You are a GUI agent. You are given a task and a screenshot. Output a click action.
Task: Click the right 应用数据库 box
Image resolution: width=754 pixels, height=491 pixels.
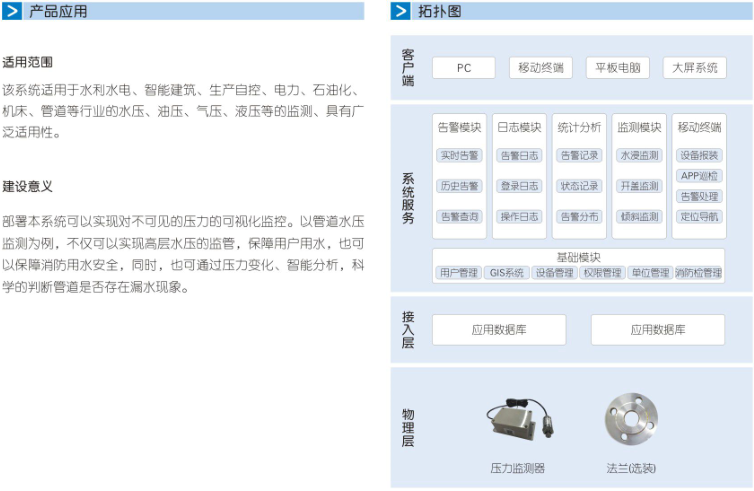[x=658, y=330]
